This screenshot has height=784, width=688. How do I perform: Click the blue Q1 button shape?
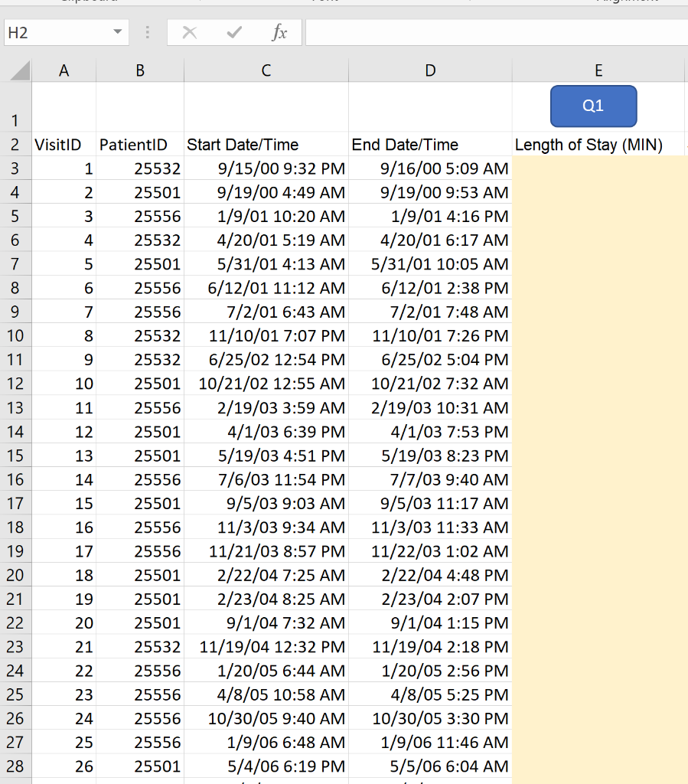click(593, 106)
